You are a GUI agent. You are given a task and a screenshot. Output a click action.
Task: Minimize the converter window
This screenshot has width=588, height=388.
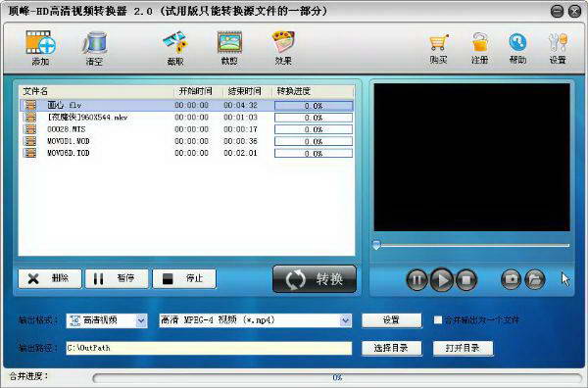pyautogui.click(x=558, y=11)
